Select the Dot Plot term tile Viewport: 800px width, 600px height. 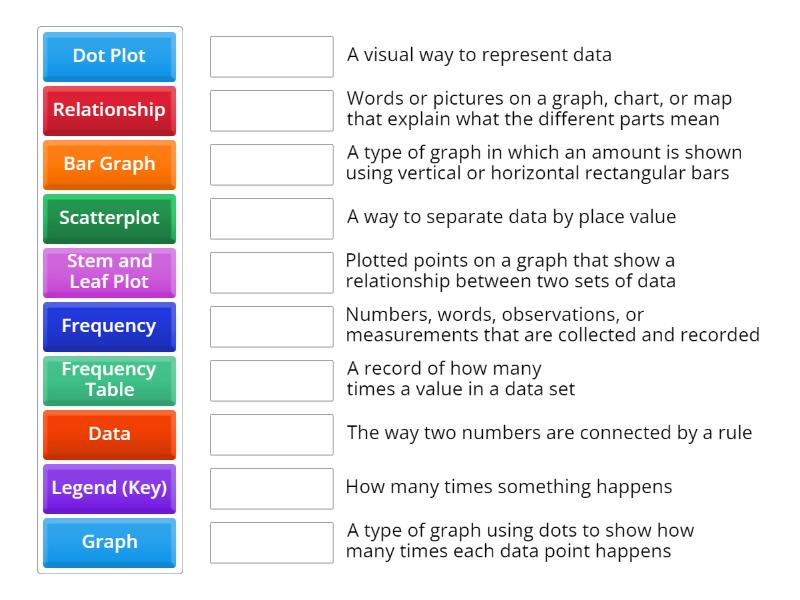(108, 56)
